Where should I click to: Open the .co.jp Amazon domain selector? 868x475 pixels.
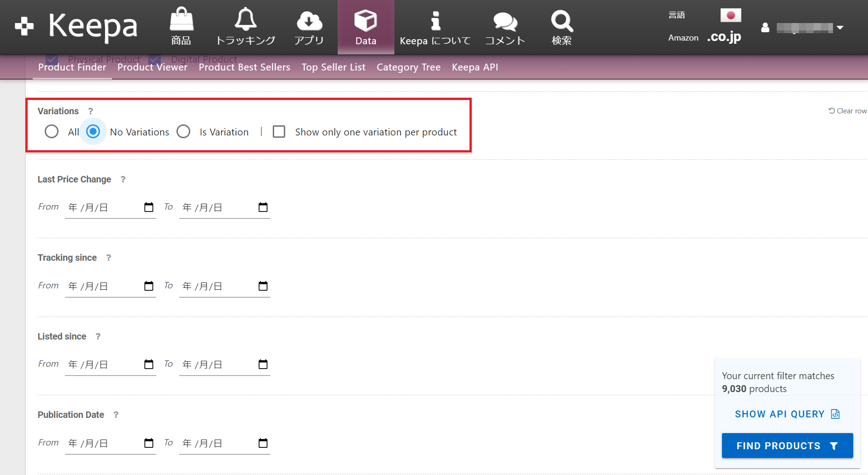tap(724, 37)
